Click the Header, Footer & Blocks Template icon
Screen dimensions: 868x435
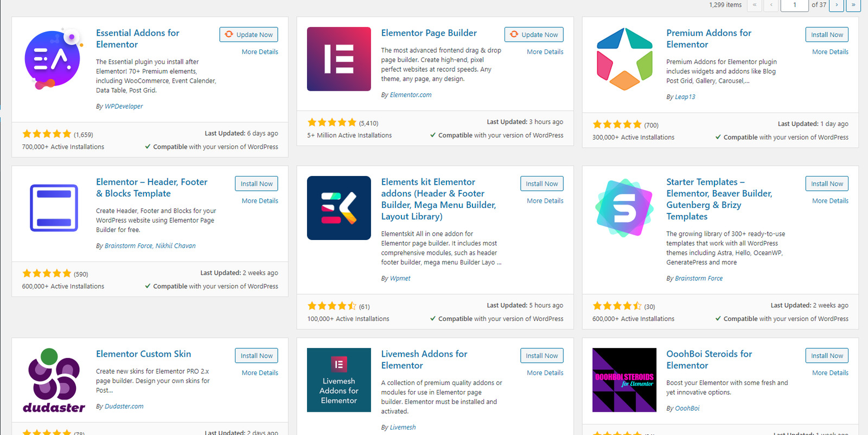[54, 208]
